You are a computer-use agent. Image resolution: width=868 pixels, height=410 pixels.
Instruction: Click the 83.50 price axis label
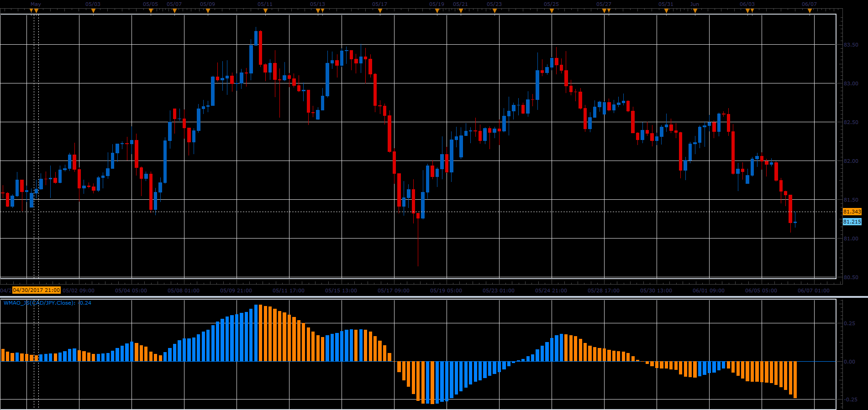851,45
